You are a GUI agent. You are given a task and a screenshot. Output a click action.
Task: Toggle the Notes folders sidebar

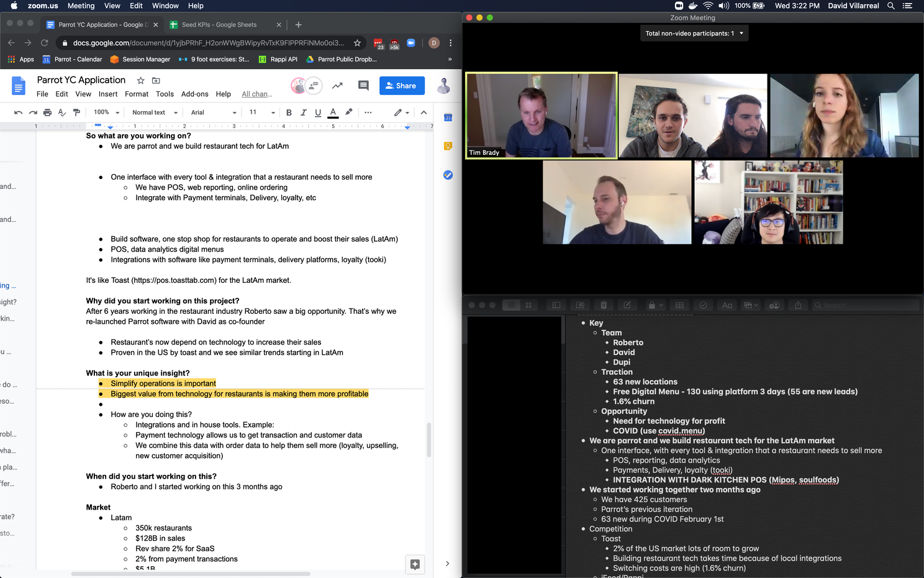click(x=556, y=305)
